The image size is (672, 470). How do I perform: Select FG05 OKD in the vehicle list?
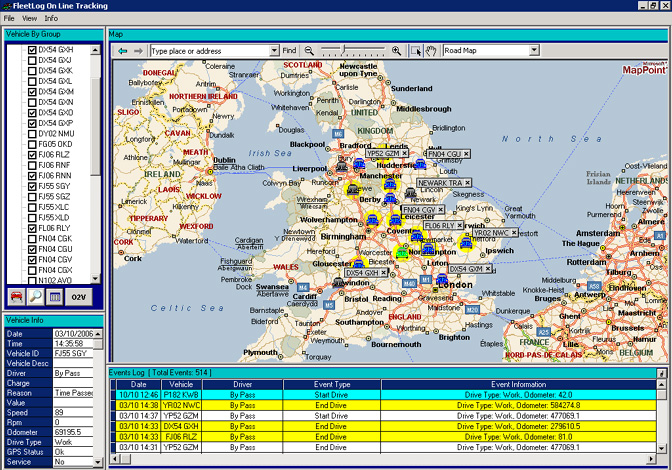coord(55,144)
